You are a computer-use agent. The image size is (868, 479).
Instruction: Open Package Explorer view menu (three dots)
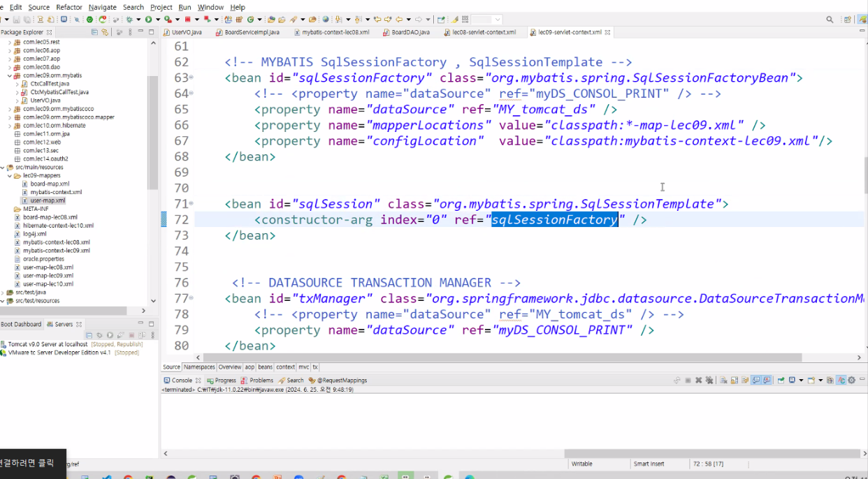tap(130, 32)
